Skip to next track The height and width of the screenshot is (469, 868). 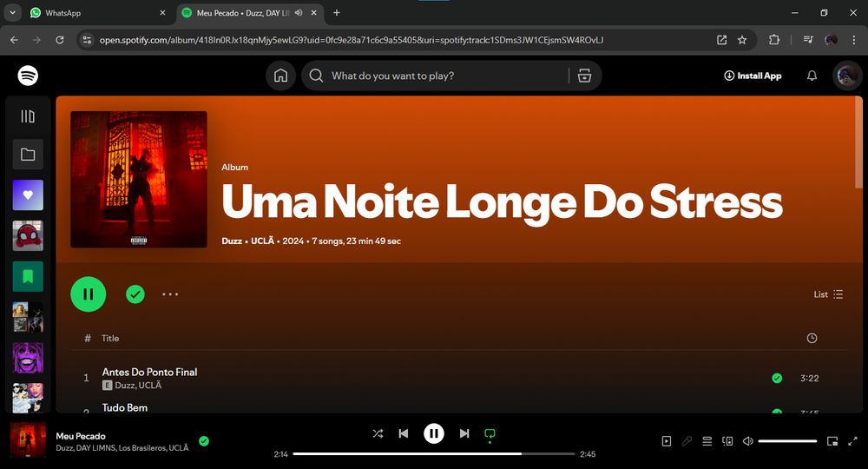pyautogui.click(x=464, y=433)
